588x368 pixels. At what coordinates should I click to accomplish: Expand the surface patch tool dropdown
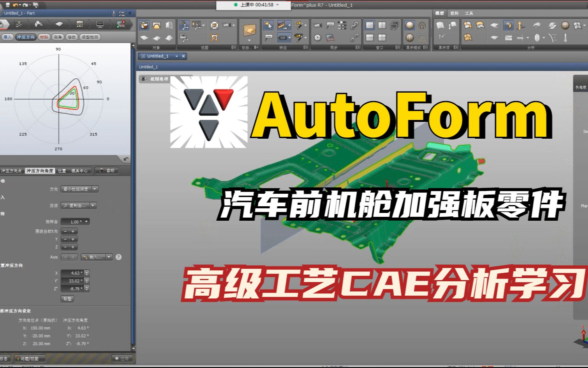[249, 40]
